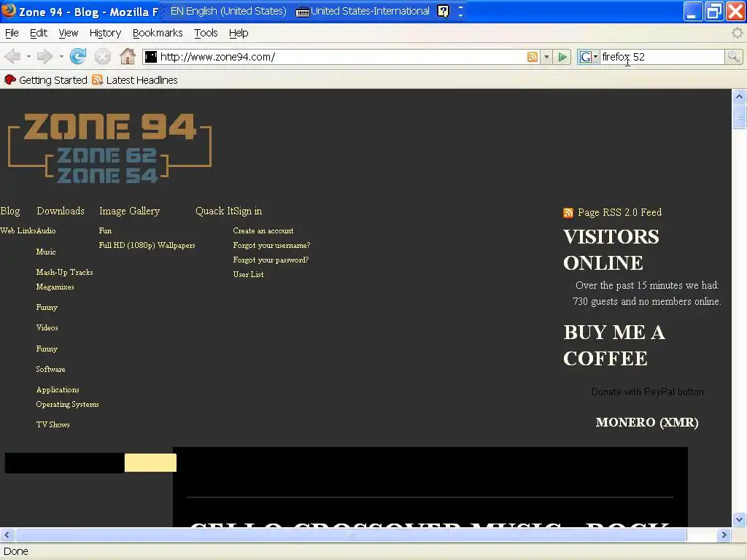This screenshot has height=560, width=747.
Task: Click Forgot your username? link
Action: [271, 245]
